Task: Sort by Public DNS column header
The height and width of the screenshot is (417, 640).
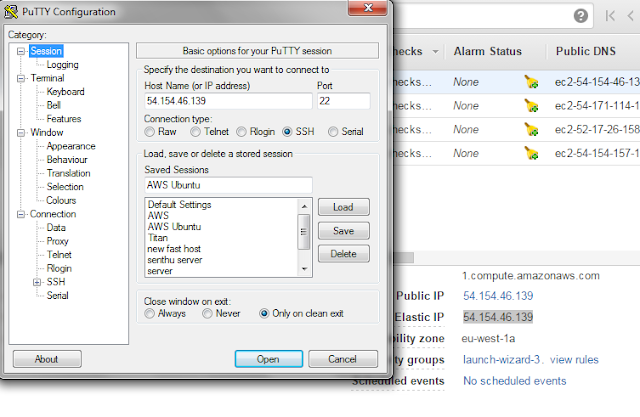Action: click(586, 51)
